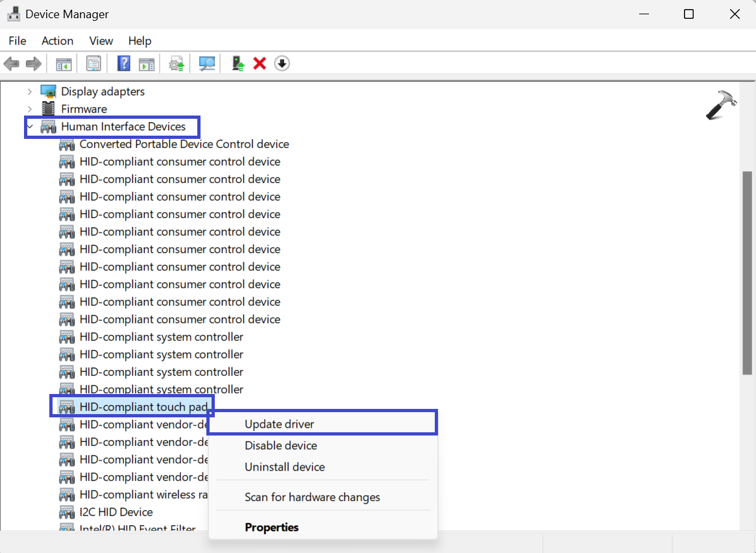Open Properties via the toolbar icon
The image size is (756, 553).
tap(93, 64)
